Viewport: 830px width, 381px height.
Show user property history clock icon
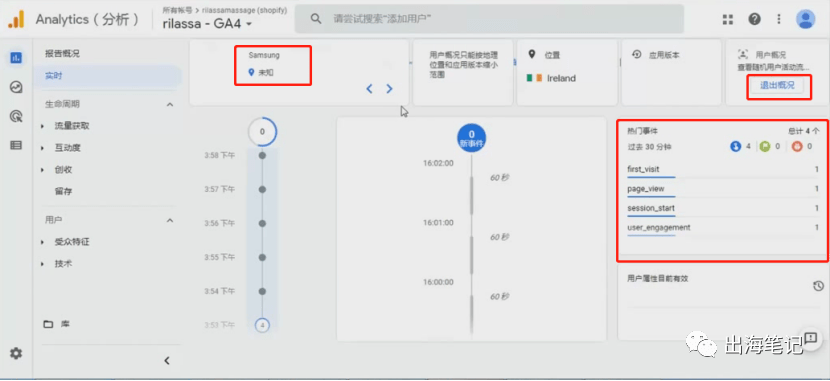coord(818,286)
